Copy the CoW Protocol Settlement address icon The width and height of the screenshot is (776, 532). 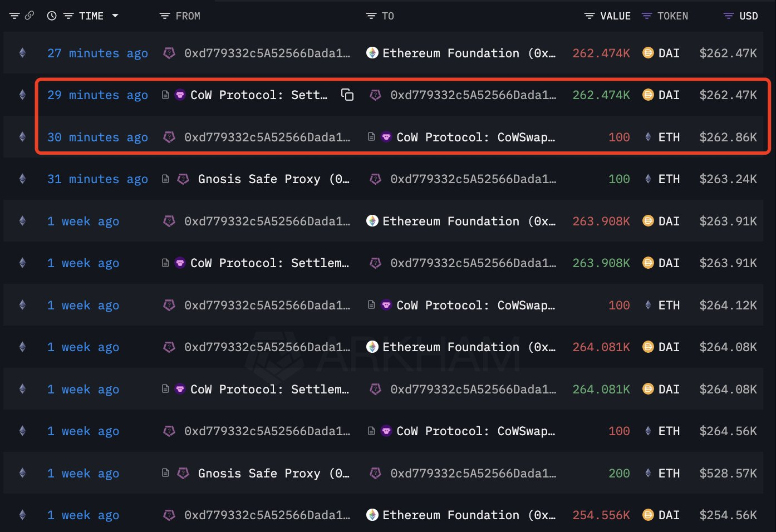point(347,95)
